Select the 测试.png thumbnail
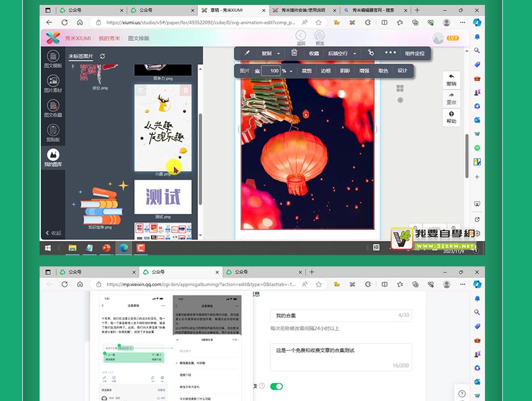 click(163, 197)
